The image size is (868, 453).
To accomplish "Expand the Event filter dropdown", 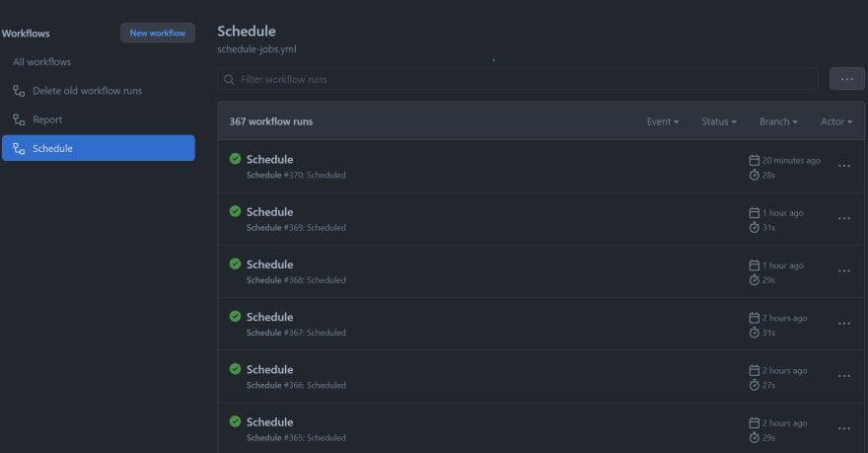I will [x=663, y=121].
